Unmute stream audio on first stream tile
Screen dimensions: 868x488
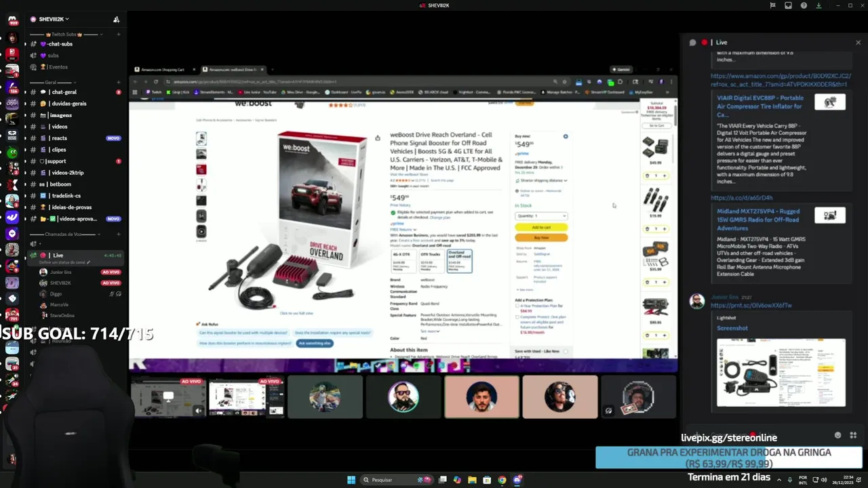coord(199,411)
